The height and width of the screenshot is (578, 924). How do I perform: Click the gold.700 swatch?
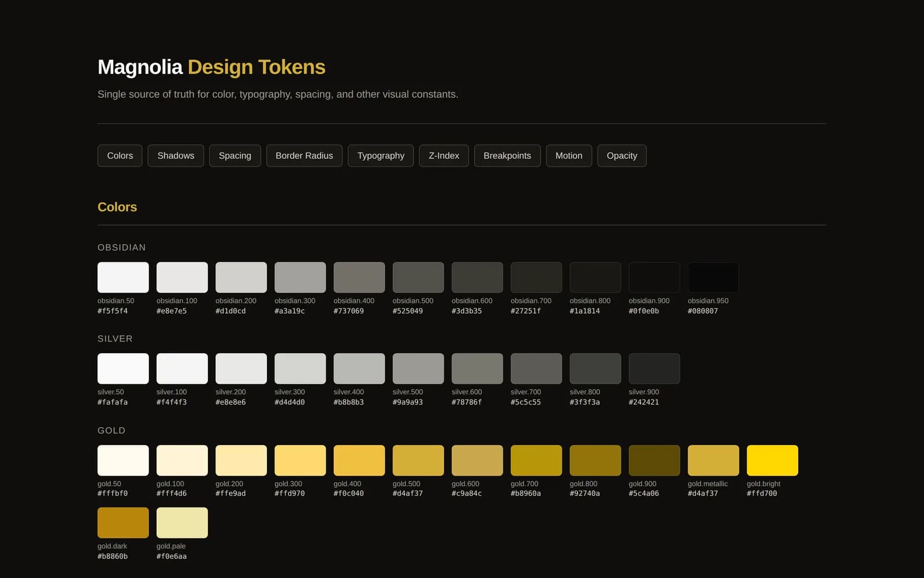(x=536, y=461)
